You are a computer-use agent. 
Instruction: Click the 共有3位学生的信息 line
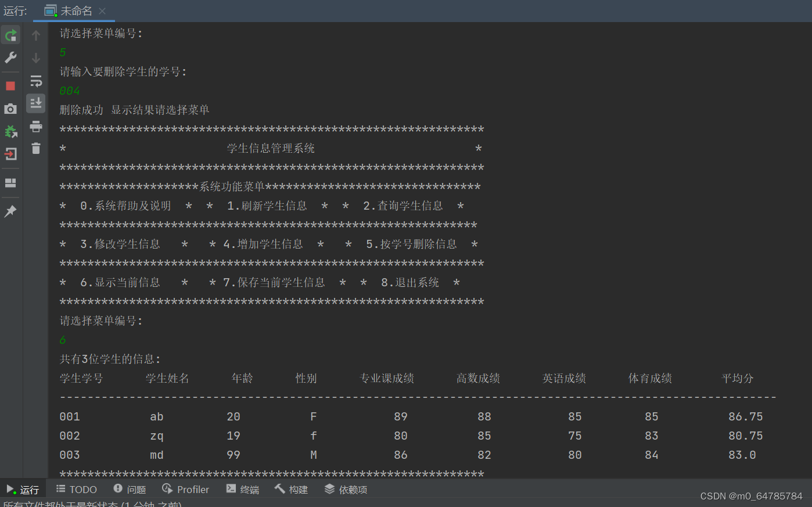coord(110,359)
